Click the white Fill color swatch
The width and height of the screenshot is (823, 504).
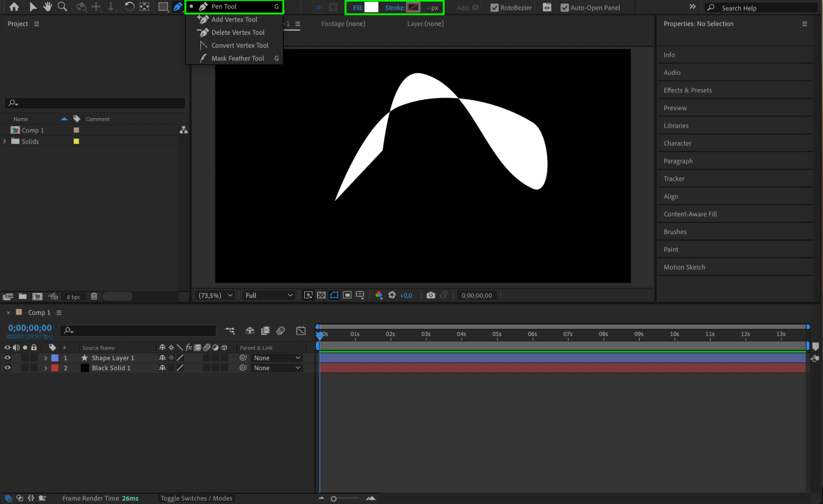(x=371, y=7)
